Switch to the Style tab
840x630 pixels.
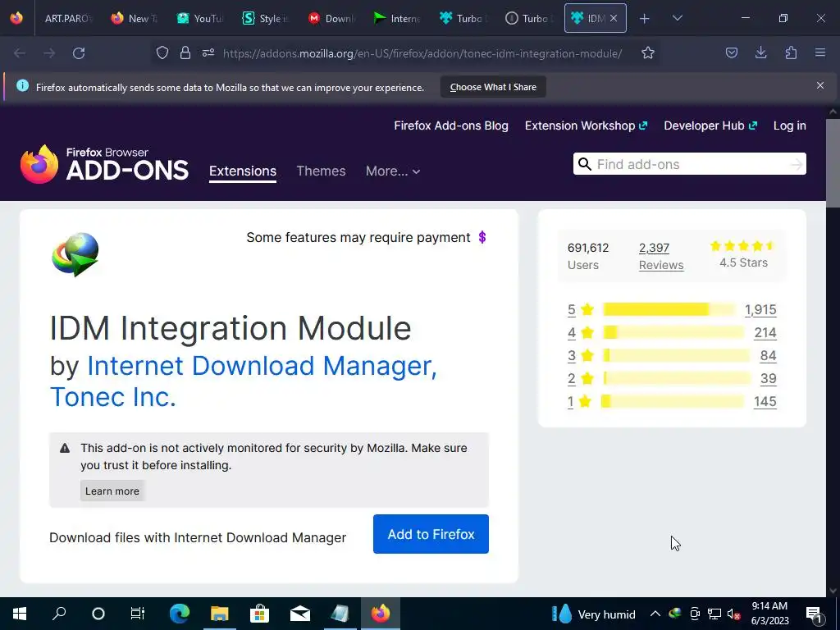click(x=266, y=18)
